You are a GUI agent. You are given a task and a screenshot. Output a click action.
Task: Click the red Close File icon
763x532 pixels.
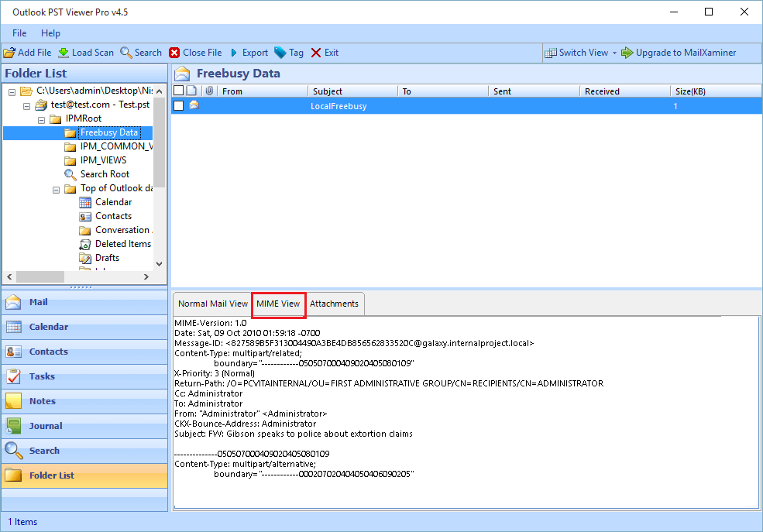tap(174, 53)
